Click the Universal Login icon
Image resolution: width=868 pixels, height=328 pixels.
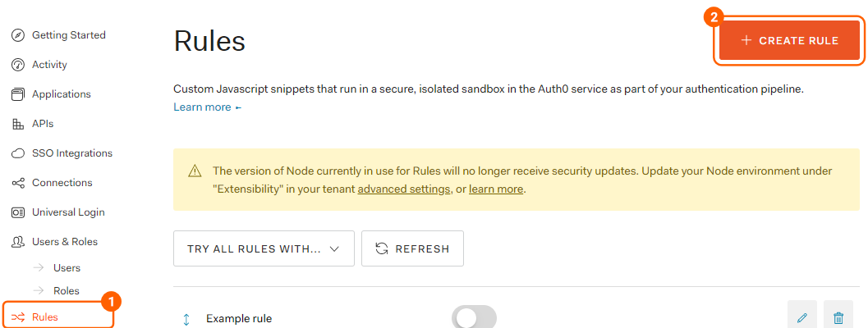point(18,212)
